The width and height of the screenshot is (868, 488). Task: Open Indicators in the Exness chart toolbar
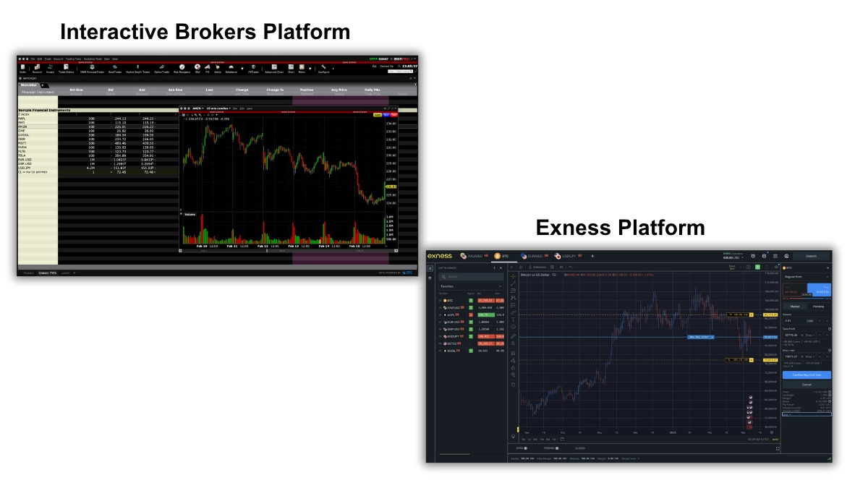(537, 267)
